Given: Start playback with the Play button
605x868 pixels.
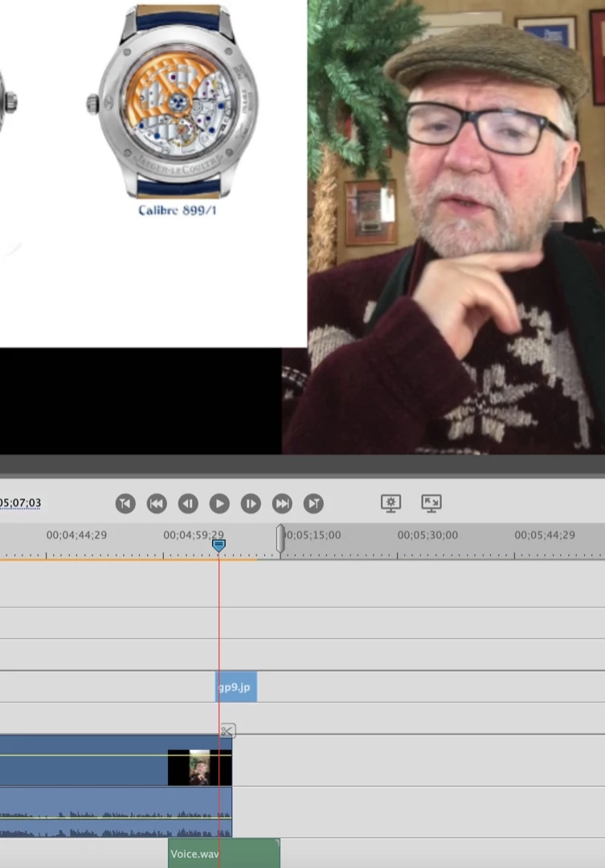Looking at the screenshot, I should (219, 504).
